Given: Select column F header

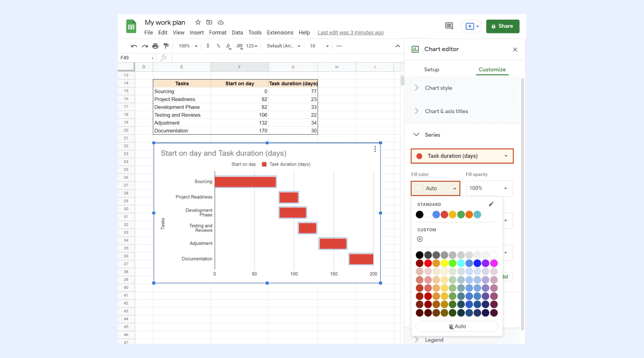Looking at the screenshot, I should point(239,67).
